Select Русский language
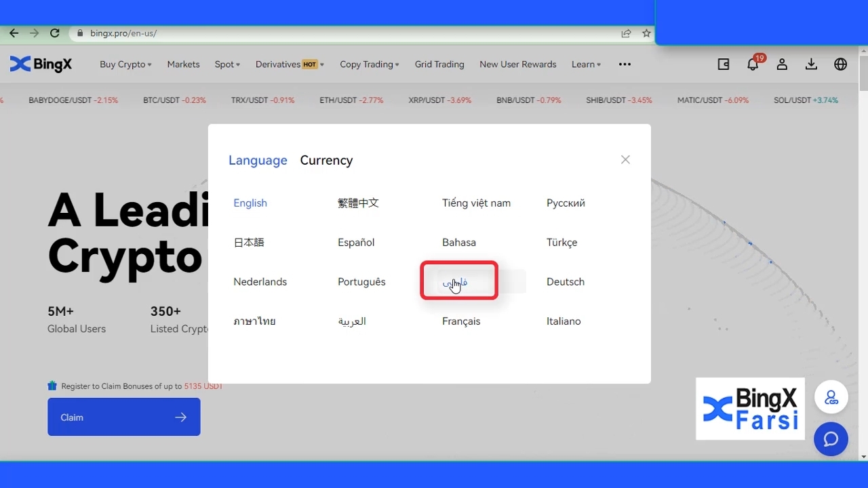 coord(566,203)
